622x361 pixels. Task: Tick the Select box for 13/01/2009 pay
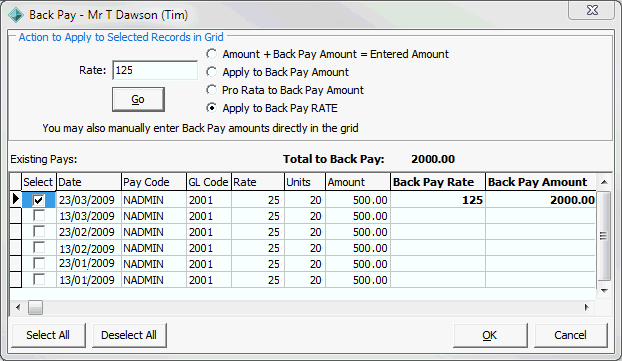[x=39, y=280]
